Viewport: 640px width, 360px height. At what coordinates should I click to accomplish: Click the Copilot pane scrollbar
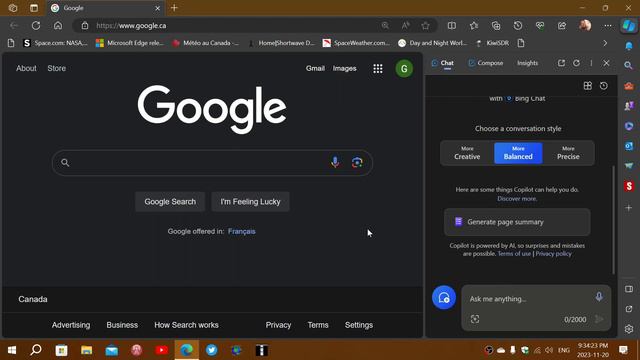coord(613,220)
